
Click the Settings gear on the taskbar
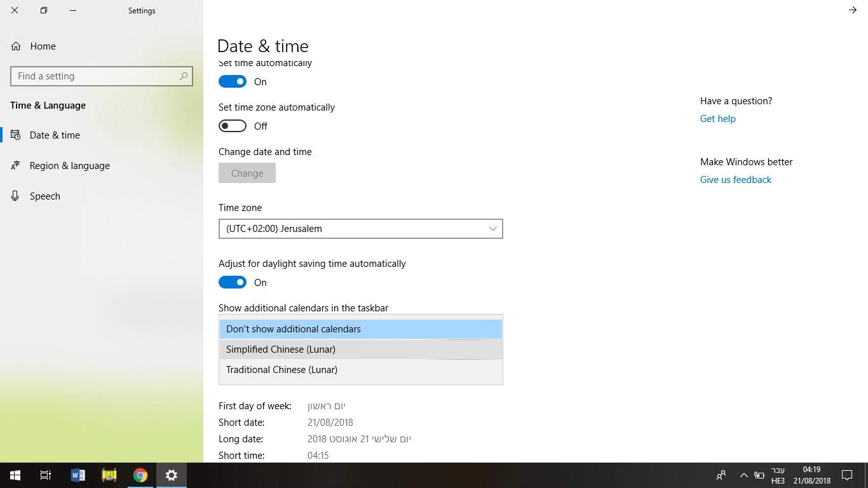point(172,475)
